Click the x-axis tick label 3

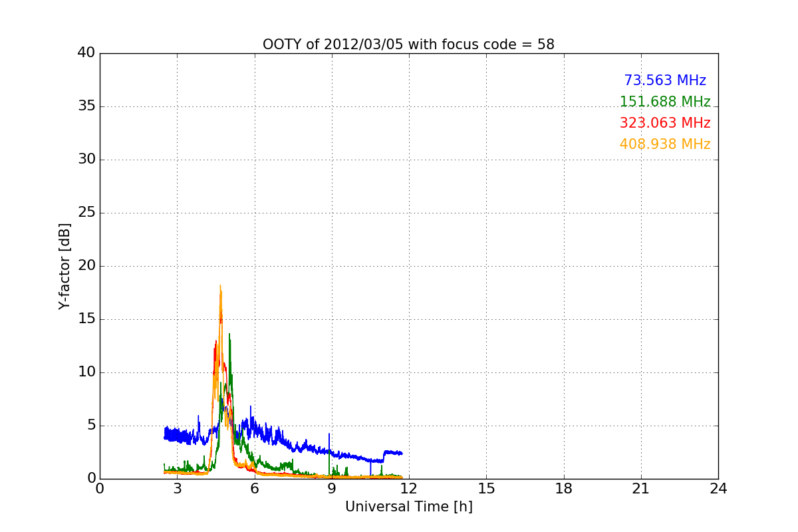coord(177,488)
